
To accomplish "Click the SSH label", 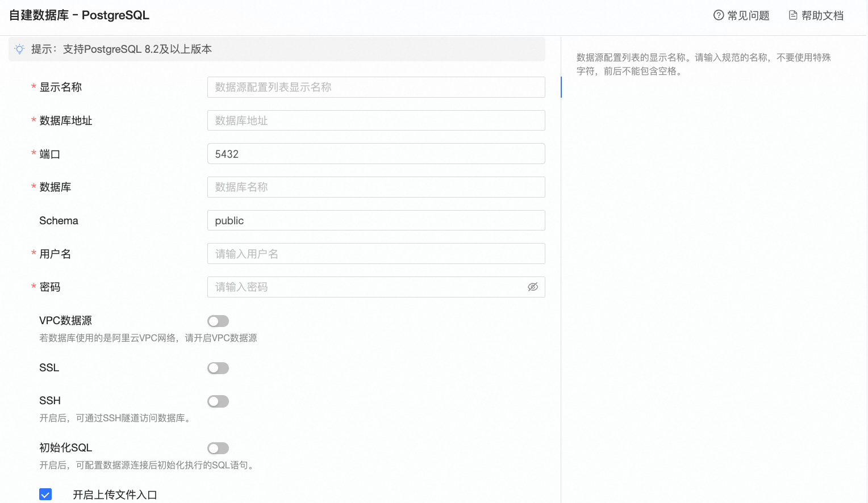I will point(50,401).
